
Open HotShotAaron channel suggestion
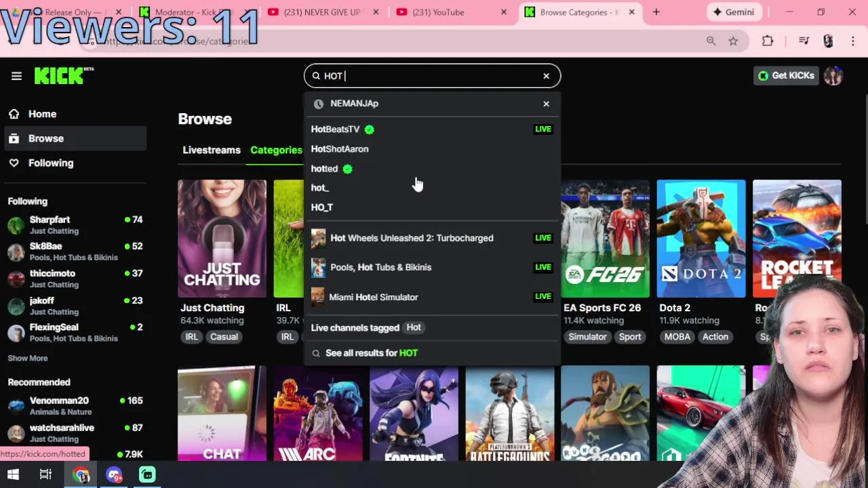click(x=432, y=148)
